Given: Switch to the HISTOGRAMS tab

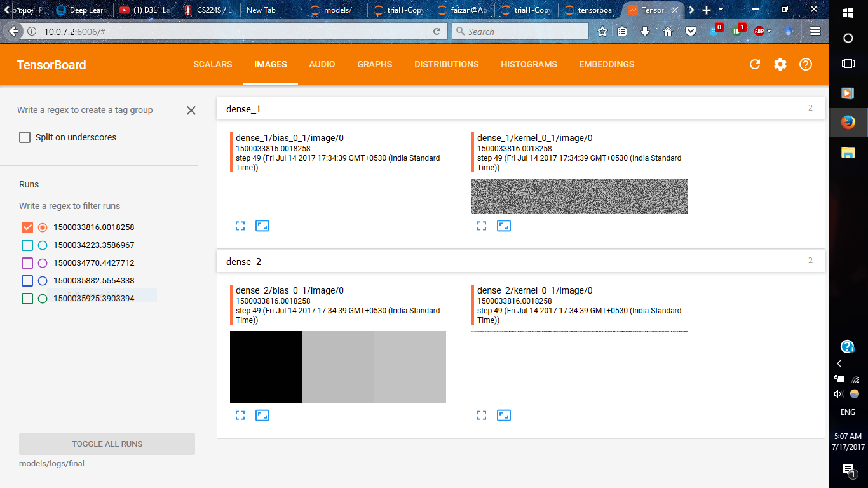Looking at the screenshot, I should coord(529,64).
